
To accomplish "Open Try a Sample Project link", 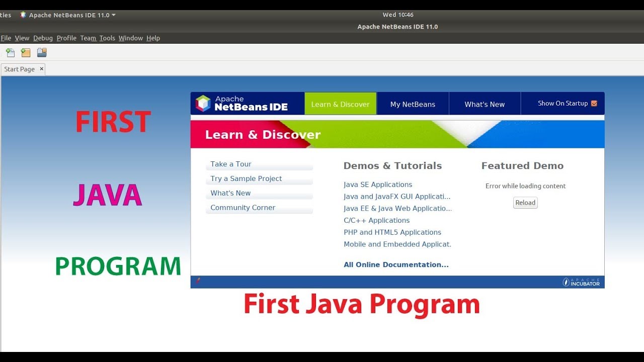I will coord(246,178).
